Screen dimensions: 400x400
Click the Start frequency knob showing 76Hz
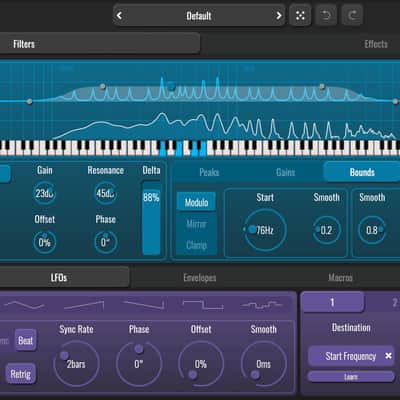265,230
